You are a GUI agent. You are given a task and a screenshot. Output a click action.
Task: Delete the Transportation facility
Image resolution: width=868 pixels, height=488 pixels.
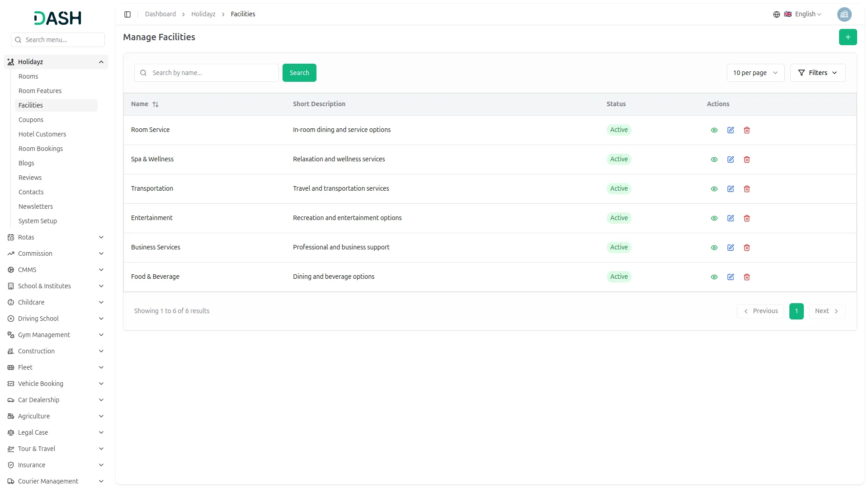(747, 189)
